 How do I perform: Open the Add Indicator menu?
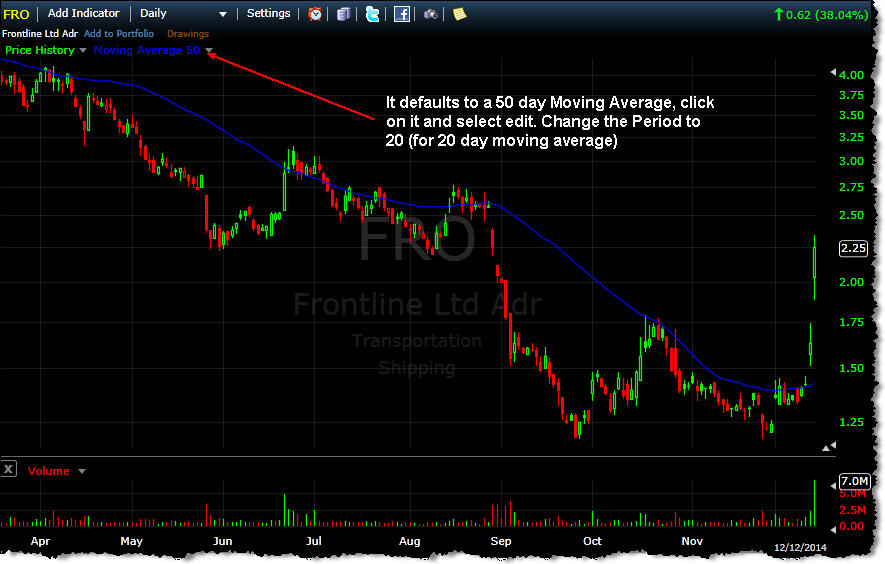84,13
